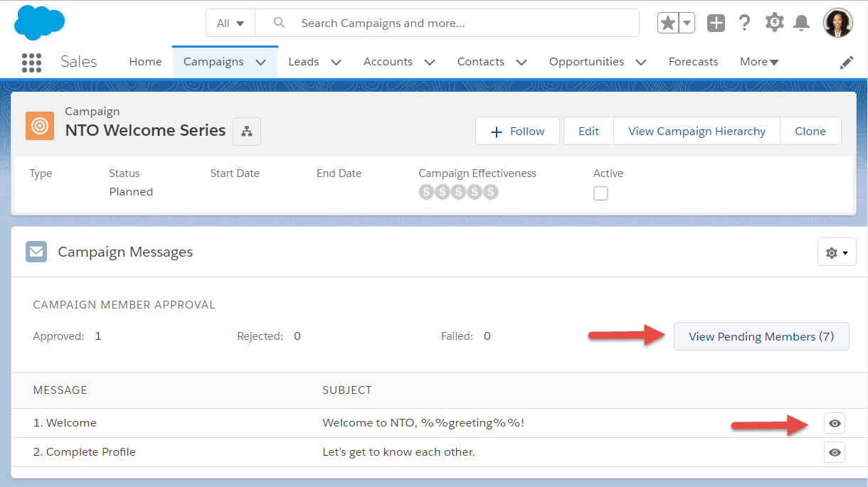
Task: Click View Pending Members (7) button
Action: point(761,336)
